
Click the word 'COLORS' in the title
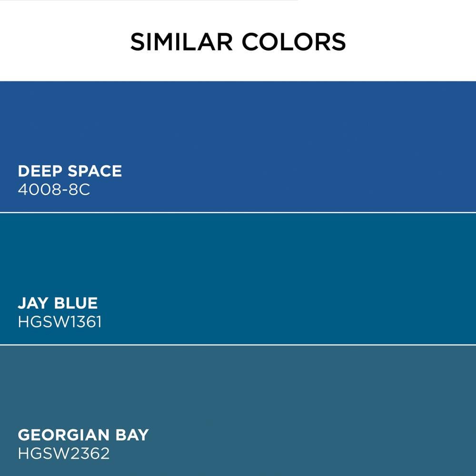pos(293,42)
